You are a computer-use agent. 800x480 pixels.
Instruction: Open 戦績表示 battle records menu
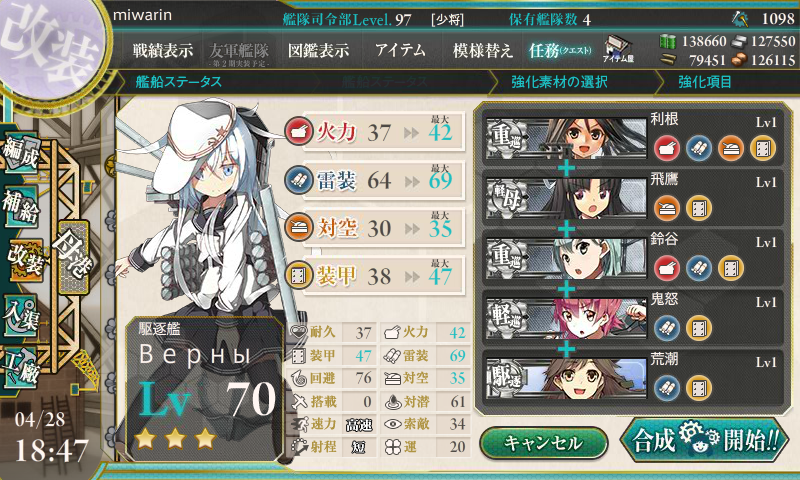tap(163, 50)
